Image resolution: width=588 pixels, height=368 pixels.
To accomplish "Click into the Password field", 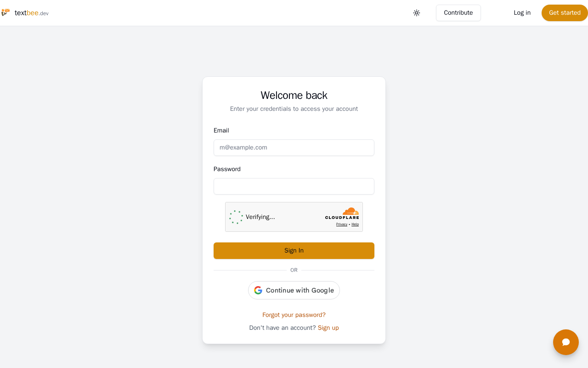I will tap(294, 186).
